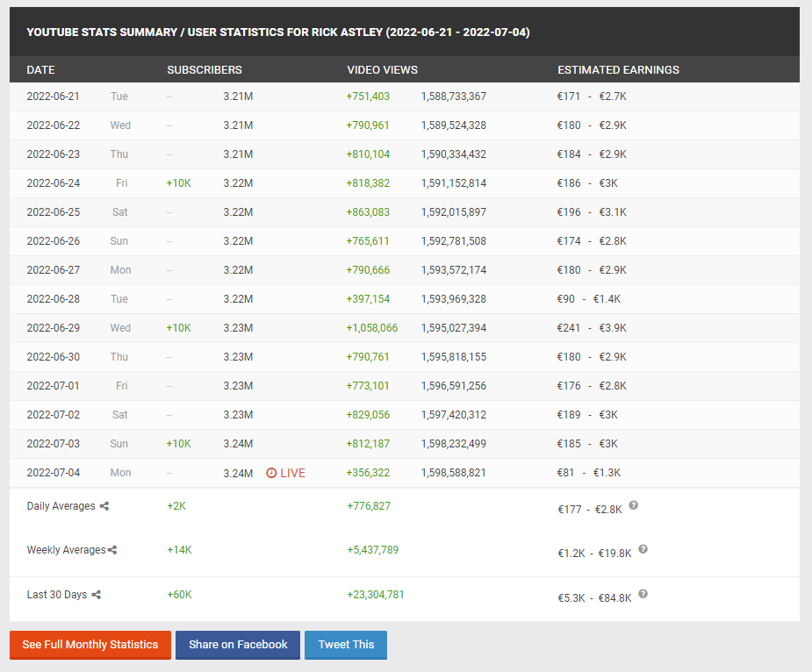
Task: Click +10K subscribers on 2022-07-03 row
Action: click(179, 444)
